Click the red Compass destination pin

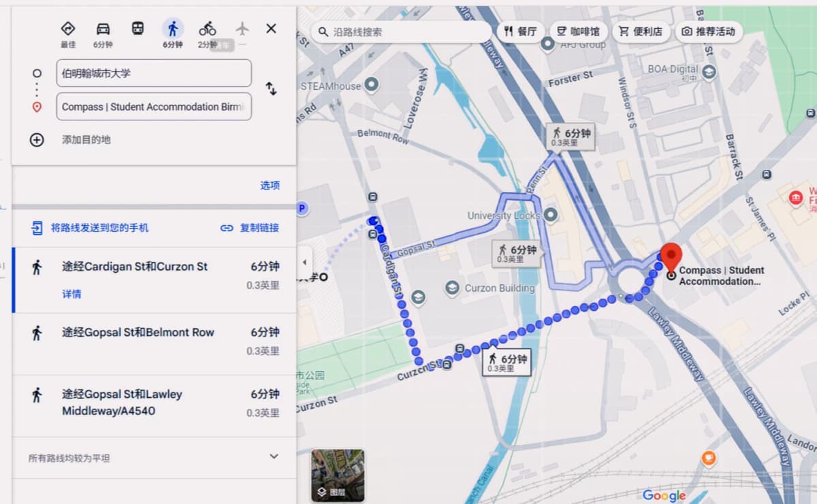[671, 258]
